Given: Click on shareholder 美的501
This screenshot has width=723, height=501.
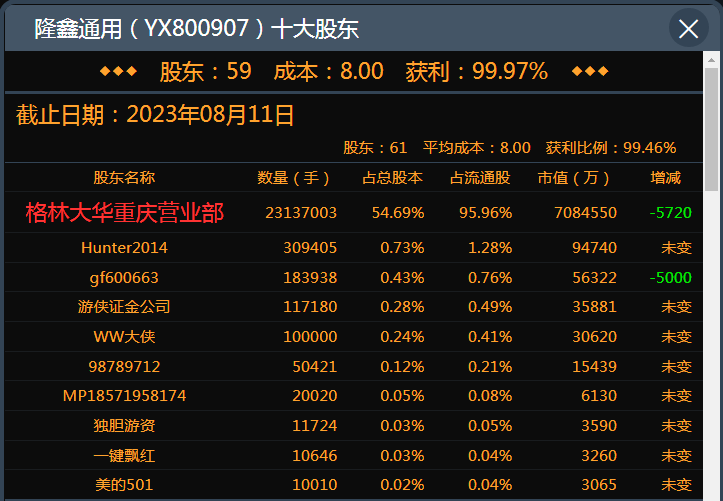Looking at the screenshot, I should coord(124,485).
